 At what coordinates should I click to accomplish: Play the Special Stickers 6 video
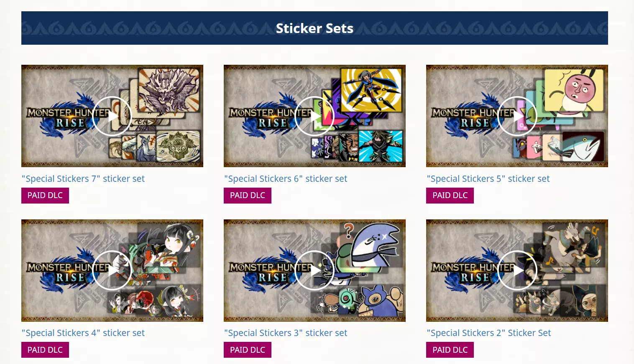coord(314,116)
